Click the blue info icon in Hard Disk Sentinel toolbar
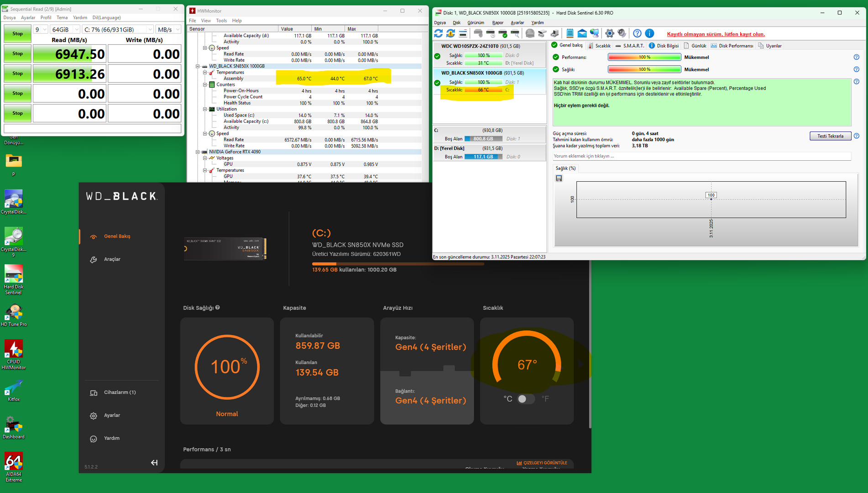Viewport: 868px width, 493px height. tap(650, 33)
